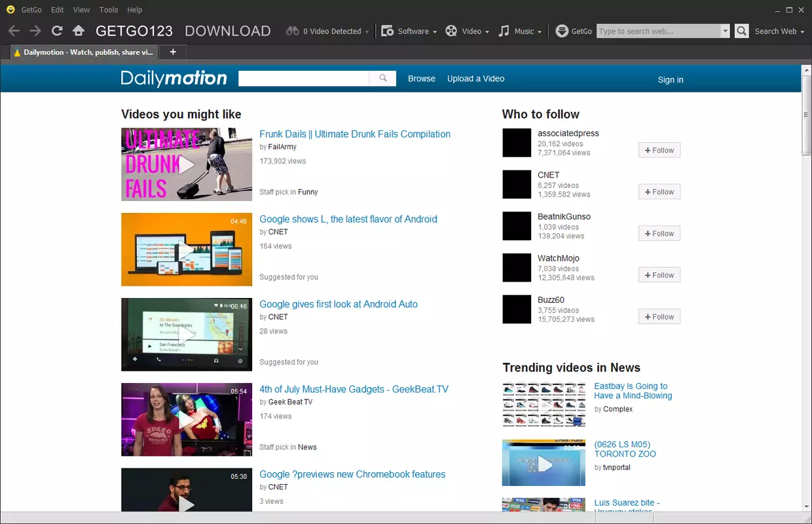Open the Tools menu
This screenshot has width=812, height=524.
[x=109, y=10]
